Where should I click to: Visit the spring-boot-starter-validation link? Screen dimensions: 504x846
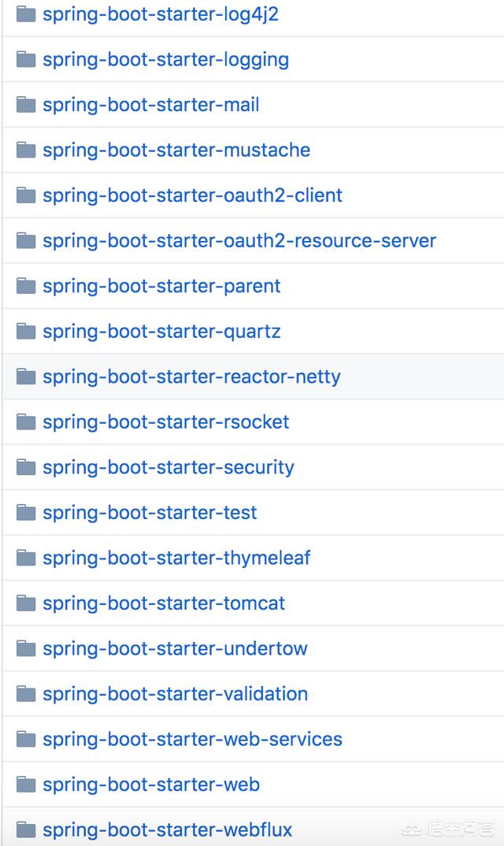coord(175,694)
